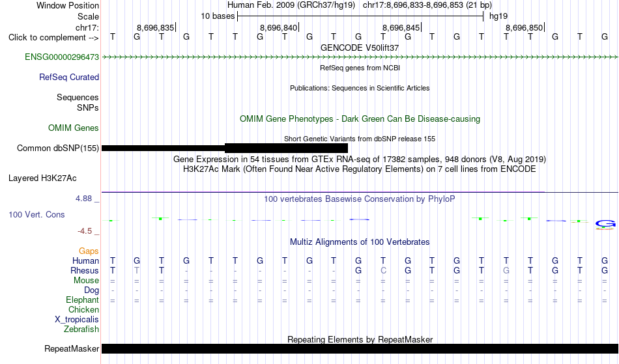Click the Dog species label
The width and height of the screenshot is (619, 364).
tap(91, 290)
